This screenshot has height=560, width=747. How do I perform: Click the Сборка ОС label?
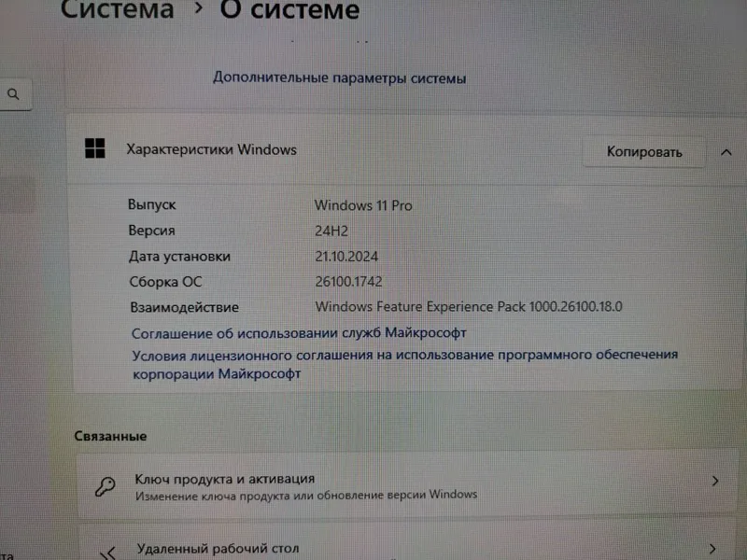[x=165, y=282]
